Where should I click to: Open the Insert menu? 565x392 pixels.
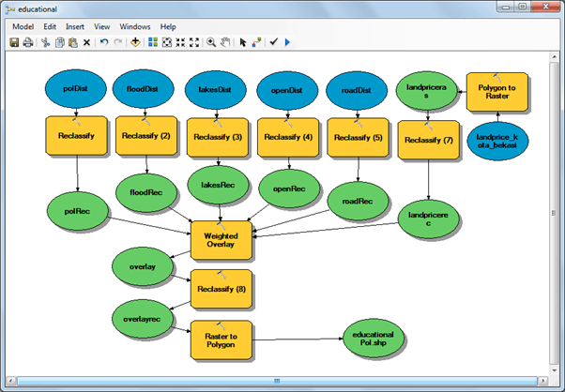tap(75, 27)
